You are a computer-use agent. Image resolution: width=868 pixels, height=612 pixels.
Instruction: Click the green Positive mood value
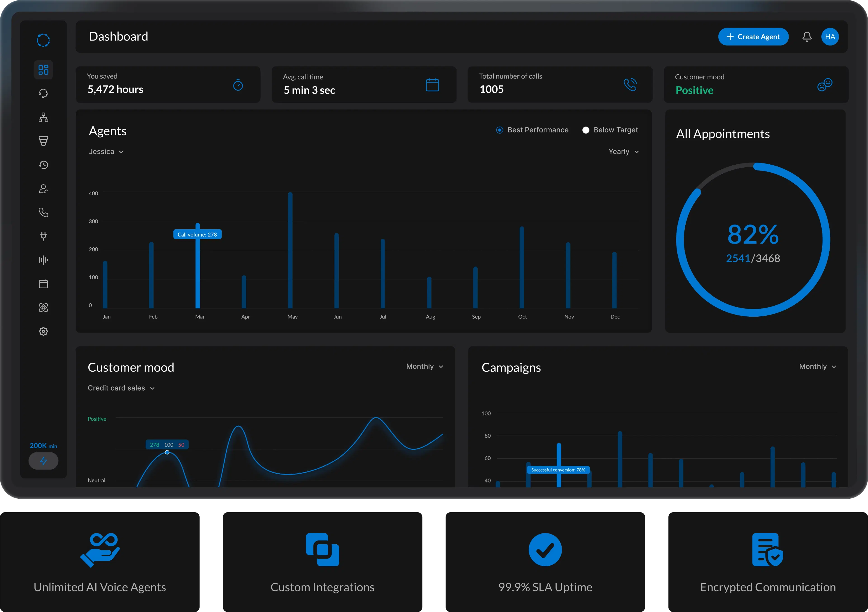click(x=694, y=90)
